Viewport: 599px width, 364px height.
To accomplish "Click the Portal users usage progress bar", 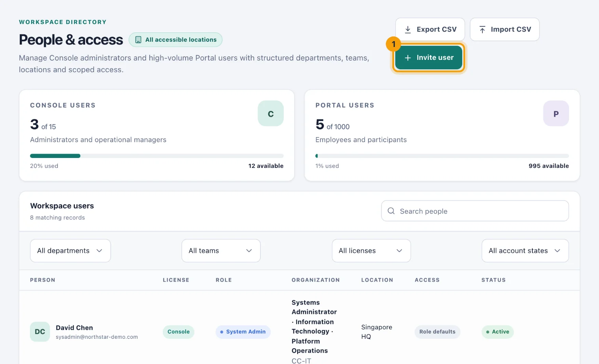I will (442, 156).
